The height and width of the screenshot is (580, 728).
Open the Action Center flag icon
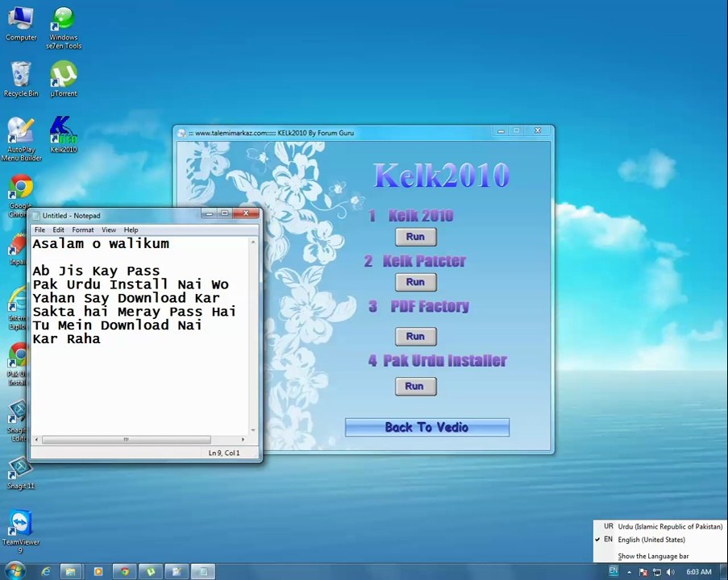[x=643, y=572]
